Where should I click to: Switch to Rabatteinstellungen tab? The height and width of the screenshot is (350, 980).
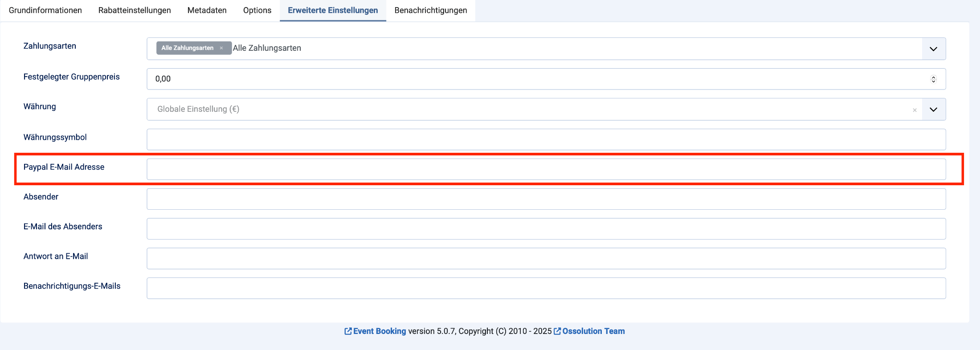tap(135, 10)
